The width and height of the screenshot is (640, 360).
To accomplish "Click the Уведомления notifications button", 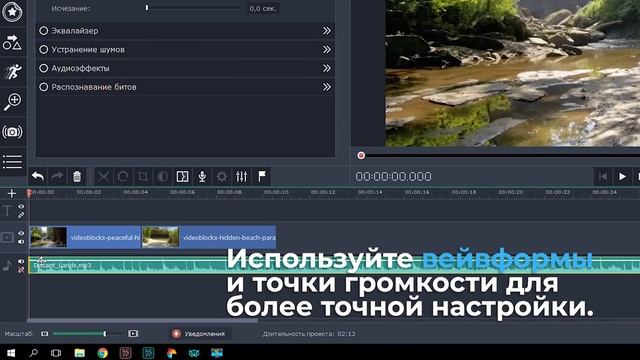I will click(x=200, y=333).
